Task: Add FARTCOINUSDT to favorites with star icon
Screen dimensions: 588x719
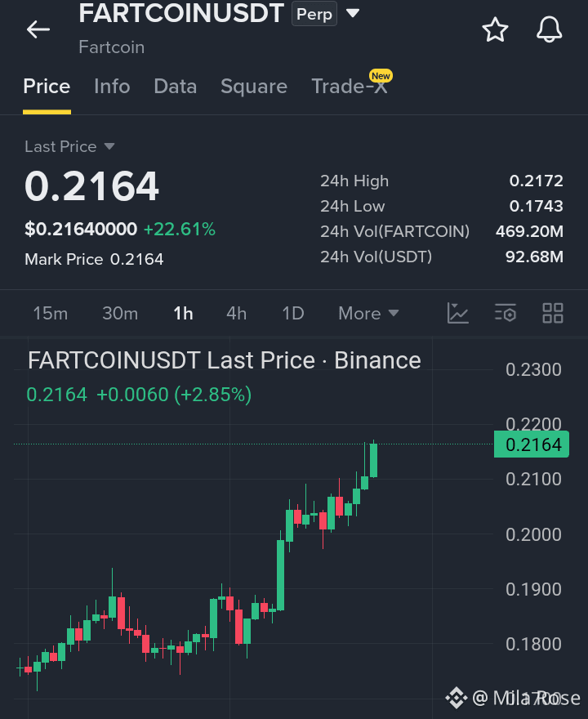Action: click(495, 29)
